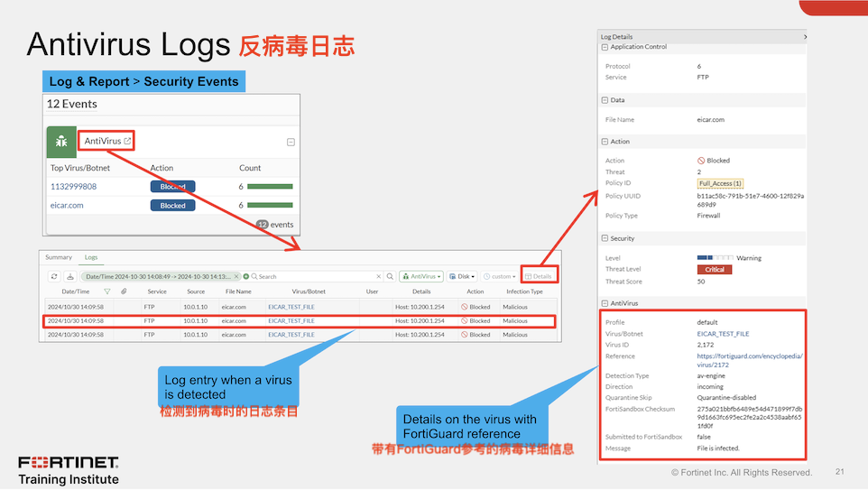Viewport: 868px width, 490px height.
Task: Collapse Application Control section
Action: (x=605, y=47)
